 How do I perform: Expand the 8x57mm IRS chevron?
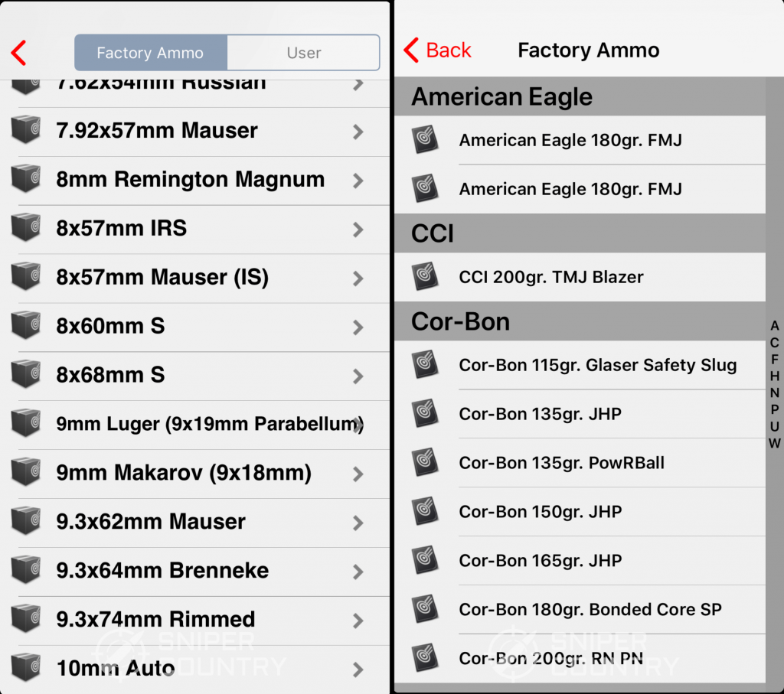[x=358, y=230]
